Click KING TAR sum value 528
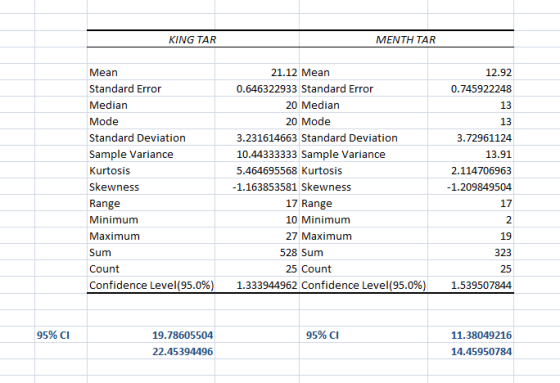This screenshot has height=383, width=560. tap(289, 253)
